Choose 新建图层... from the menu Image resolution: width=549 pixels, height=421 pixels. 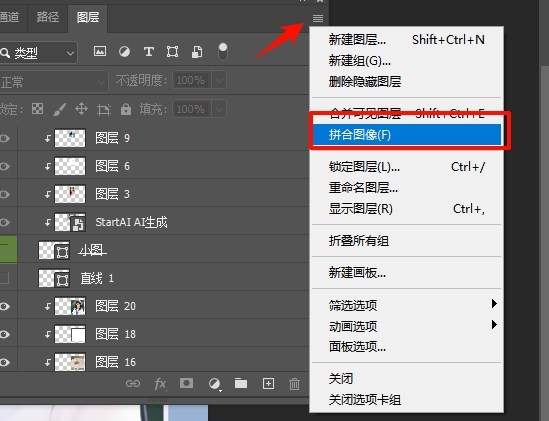tap(406, 40)
